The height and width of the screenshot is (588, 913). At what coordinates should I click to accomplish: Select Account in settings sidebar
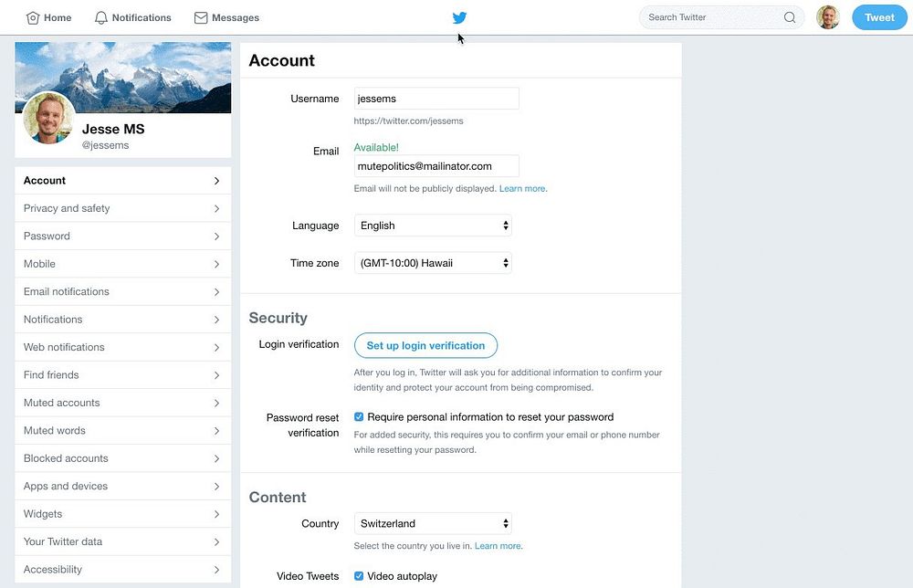click(123, 181)
